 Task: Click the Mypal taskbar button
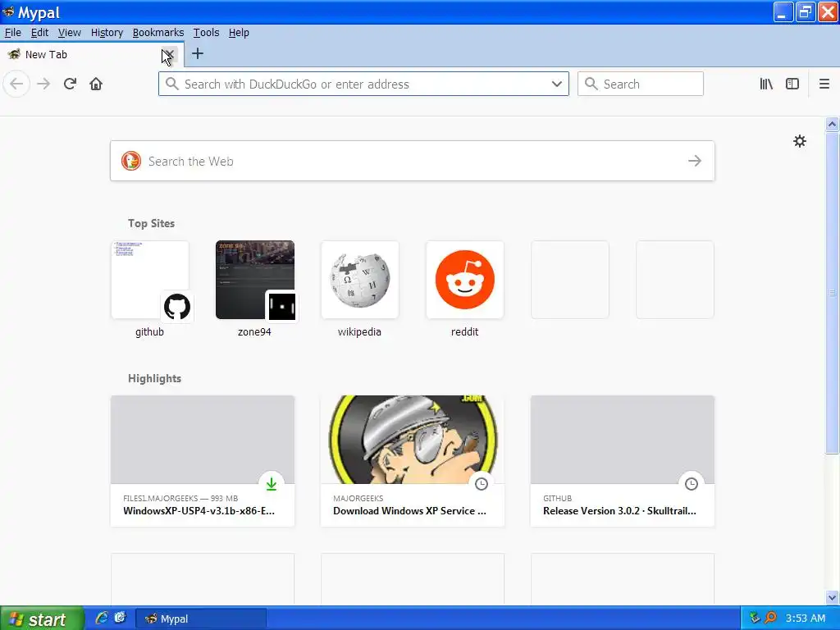point(201,619)
